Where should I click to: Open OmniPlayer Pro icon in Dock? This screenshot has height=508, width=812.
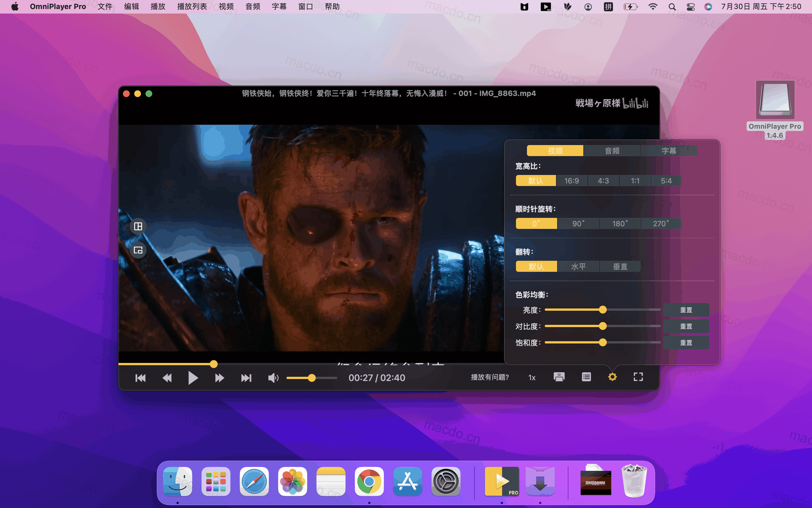(502, 481)
